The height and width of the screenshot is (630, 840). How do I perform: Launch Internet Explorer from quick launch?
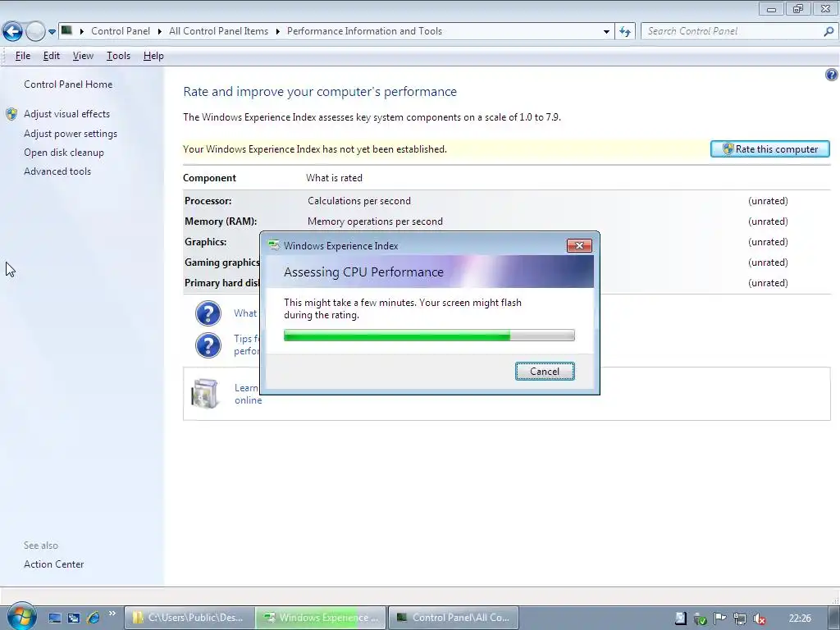click(94, 618)
